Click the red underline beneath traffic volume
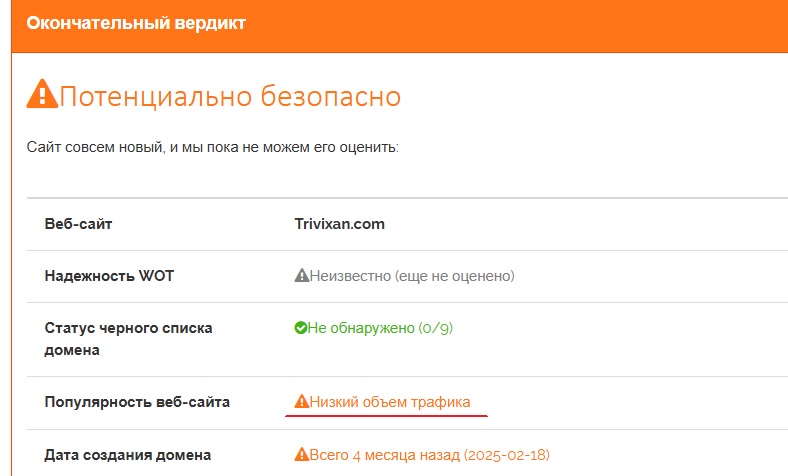The height and width of the screenshot is (476, 788). coord(386,416)
